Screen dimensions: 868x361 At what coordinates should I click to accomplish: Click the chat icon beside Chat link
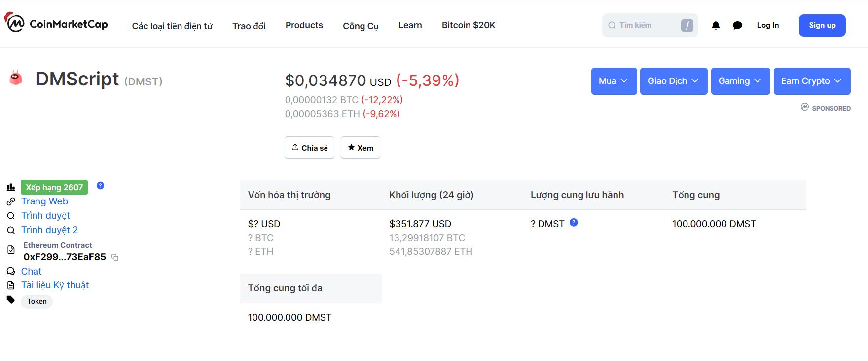[x=11, y=271]
